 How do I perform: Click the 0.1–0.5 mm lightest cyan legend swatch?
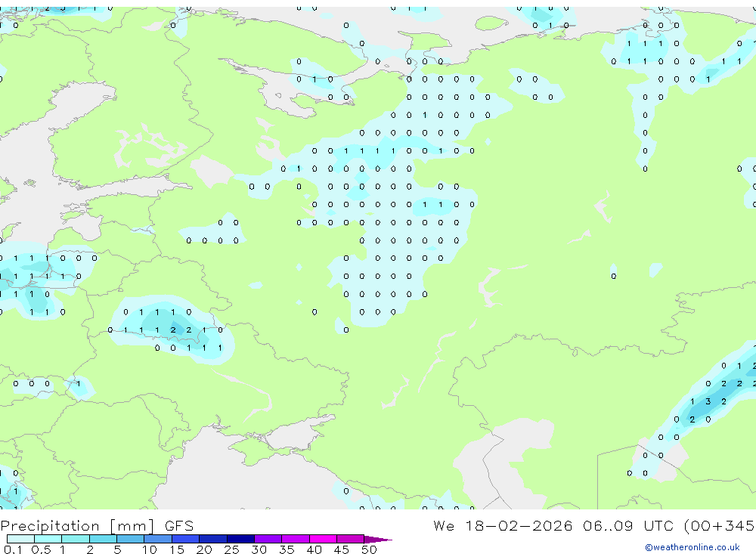click(20, 539)
